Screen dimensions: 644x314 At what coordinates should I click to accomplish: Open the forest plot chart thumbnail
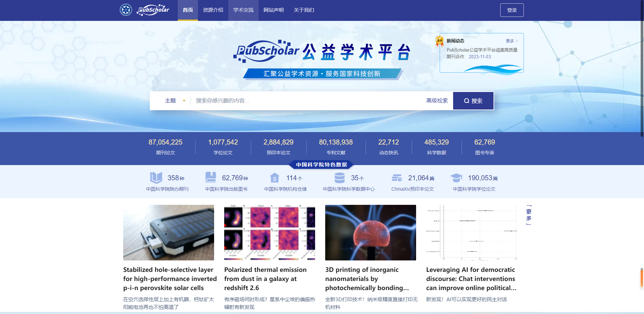click(x=472, y=232)
